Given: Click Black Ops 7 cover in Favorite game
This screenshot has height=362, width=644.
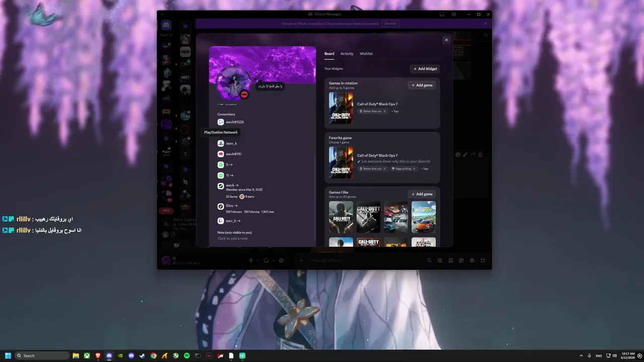Looking at the screenshot, I should 341,162.
